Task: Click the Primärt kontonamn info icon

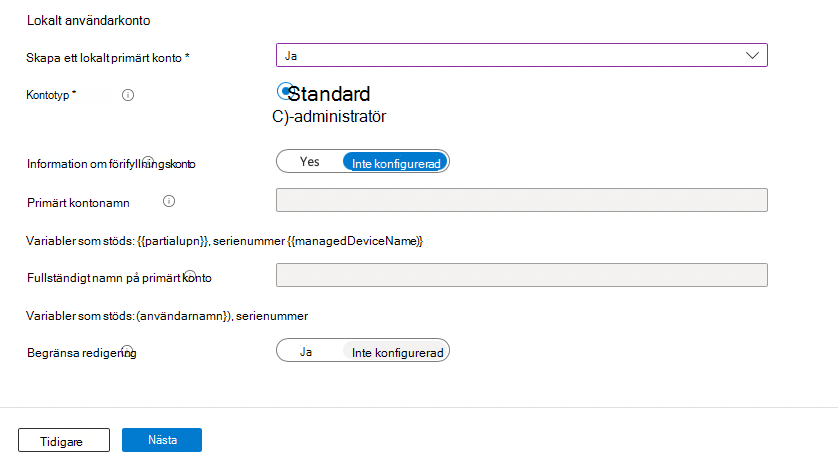Action: [169, 201]
